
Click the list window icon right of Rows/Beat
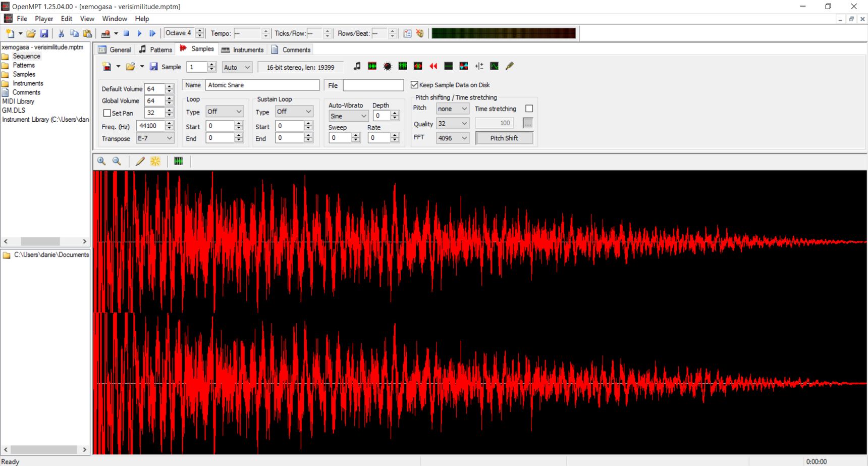(407, 33)
